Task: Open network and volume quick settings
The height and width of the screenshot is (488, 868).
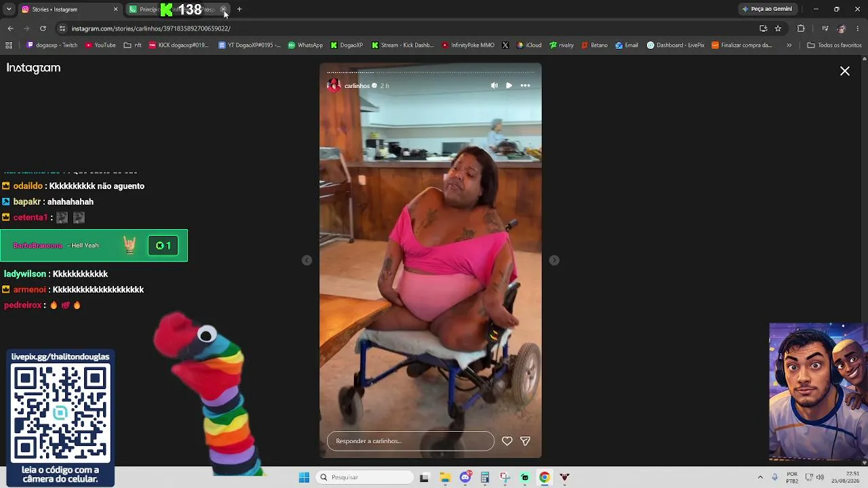Action: pyautogui.click(x=814, y=477)
